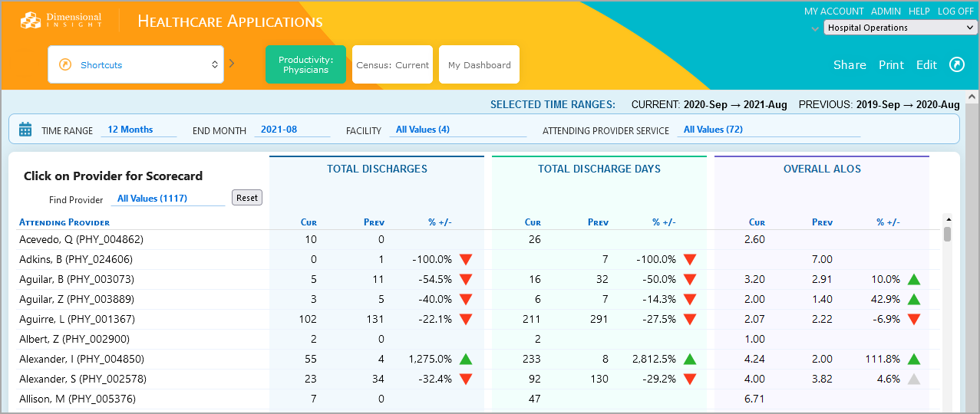Image resolution: width=980 pixels, height=414 pixels.
Task: Switch to Census: Current tab
Action: (393, 65)
